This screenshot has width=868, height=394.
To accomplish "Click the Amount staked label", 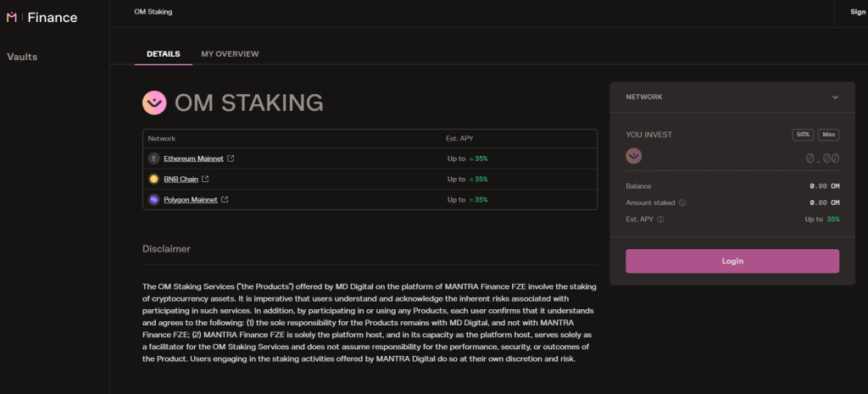I will (x=650, y=203).
